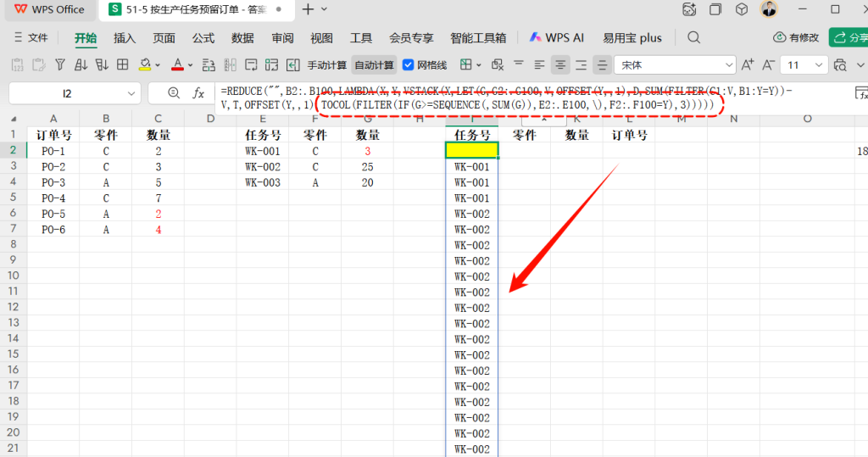This screenshot has width=868, height=457.
Task: Increase font size with A+ icon
Action: point(748,64)
